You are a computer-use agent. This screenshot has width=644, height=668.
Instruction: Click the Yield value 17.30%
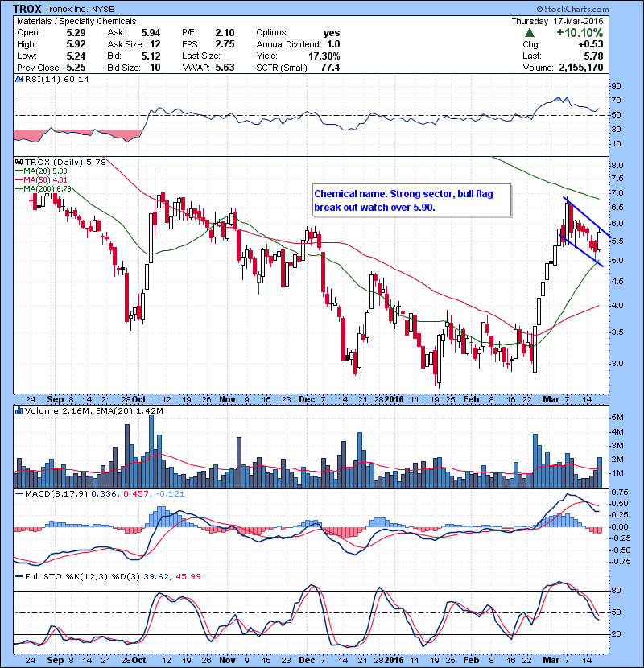[x=324, y=56]
